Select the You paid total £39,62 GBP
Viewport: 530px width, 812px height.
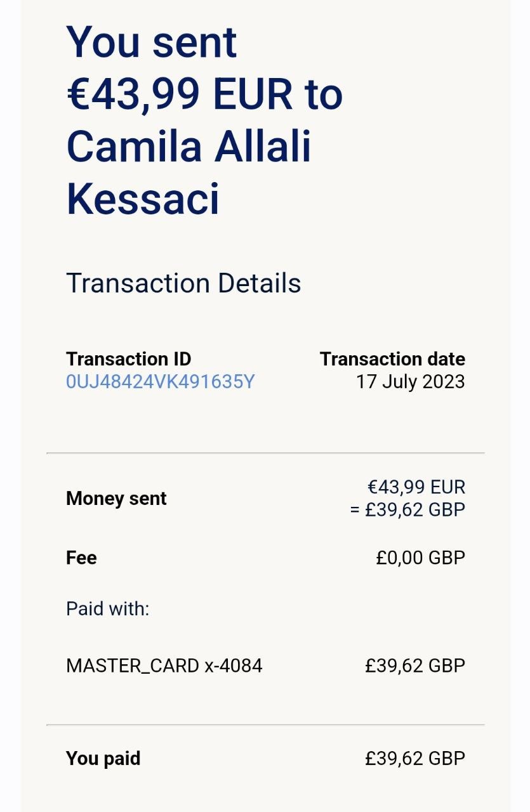[x=415, y=759]
